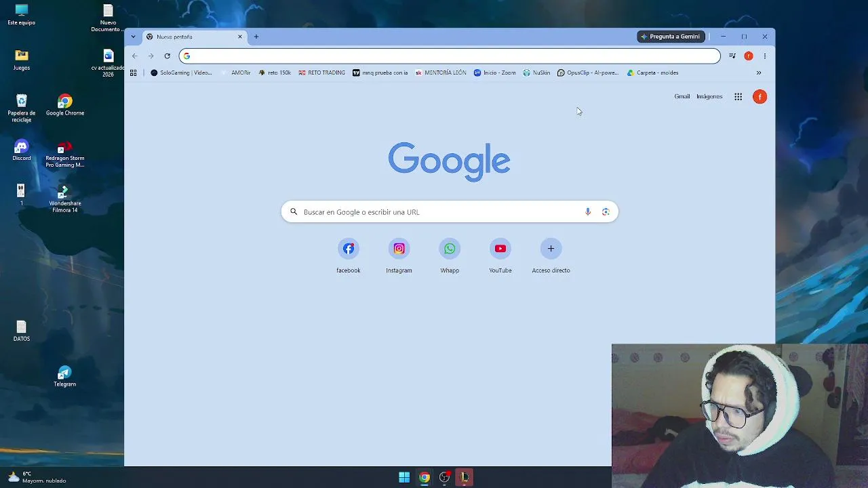868x488 pixels.
Task: Select the Telegram desktop shortcut
Action: tap(65, 377)
